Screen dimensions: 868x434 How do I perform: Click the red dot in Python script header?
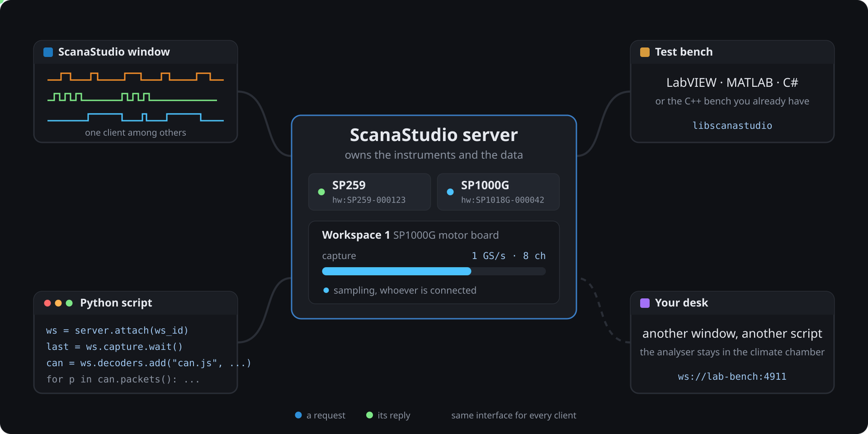[x=48, y=303]
